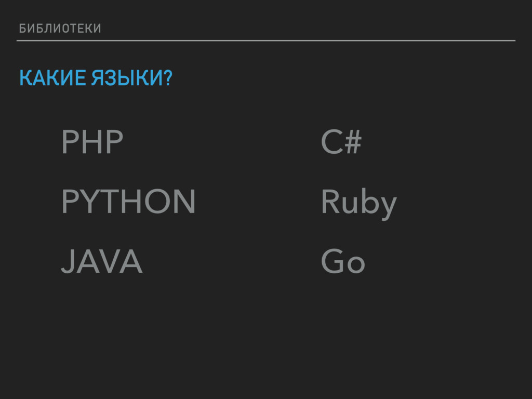Click the hash symbol in C#
Screen dimensions: 532x399
pos(353,142)
